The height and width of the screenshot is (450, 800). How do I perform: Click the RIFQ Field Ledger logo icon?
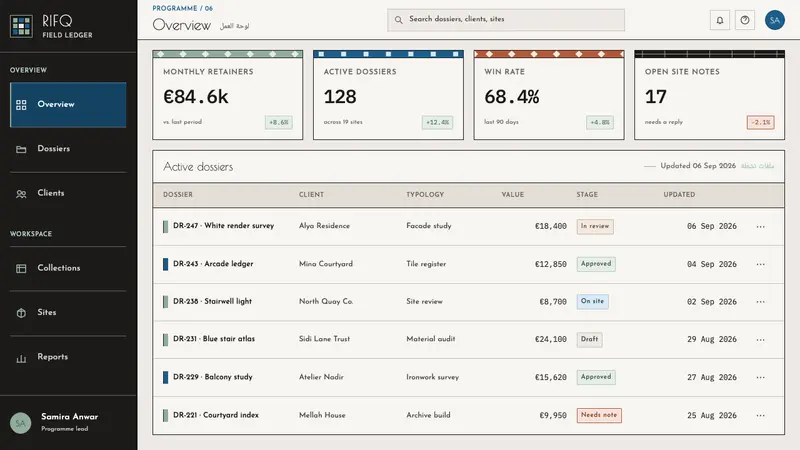[x=21, y=26]
